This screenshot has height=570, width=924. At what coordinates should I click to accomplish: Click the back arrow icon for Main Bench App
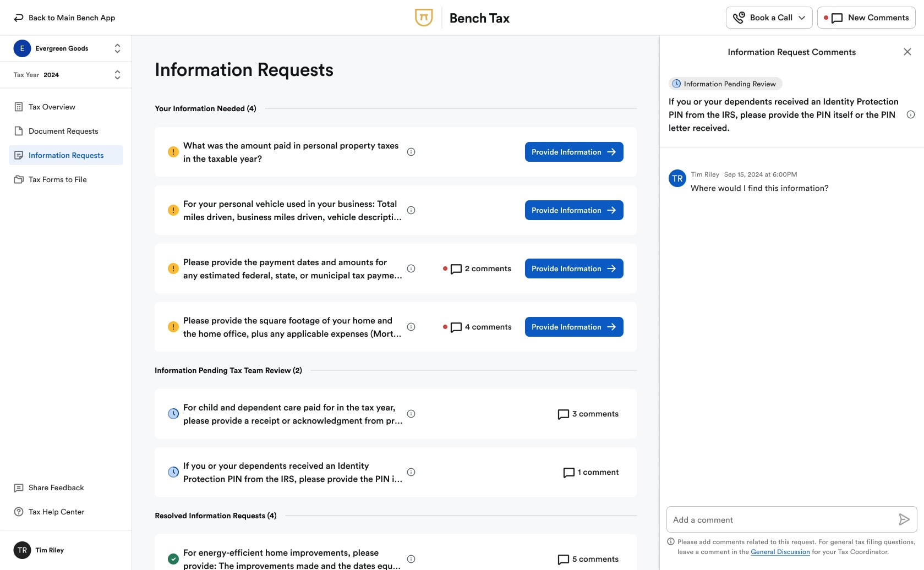coord(19,18)
